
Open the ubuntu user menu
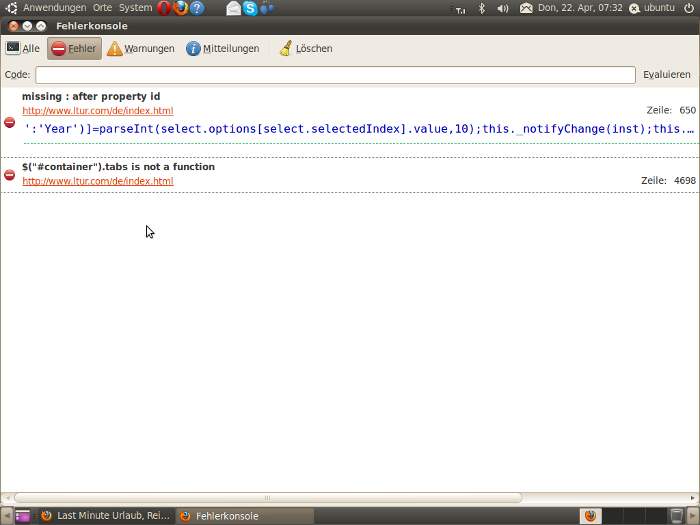pos(652,8)
